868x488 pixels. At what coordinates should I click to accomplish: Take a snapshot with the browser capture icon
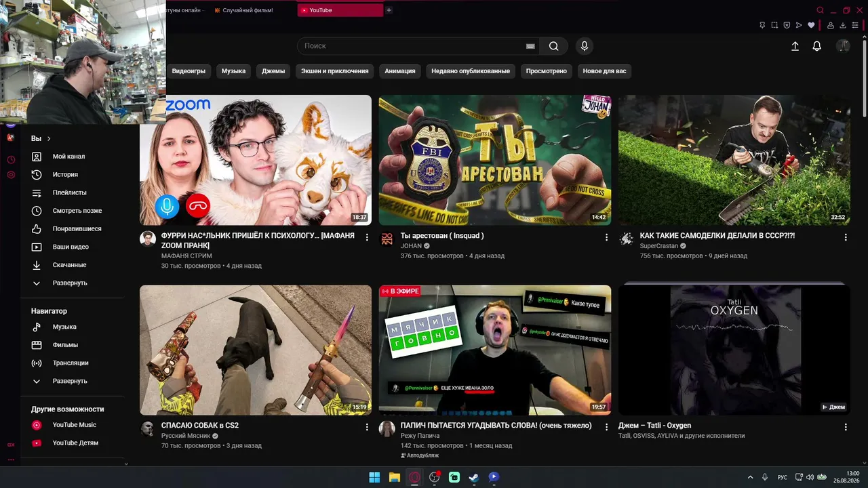coord(774,25)
